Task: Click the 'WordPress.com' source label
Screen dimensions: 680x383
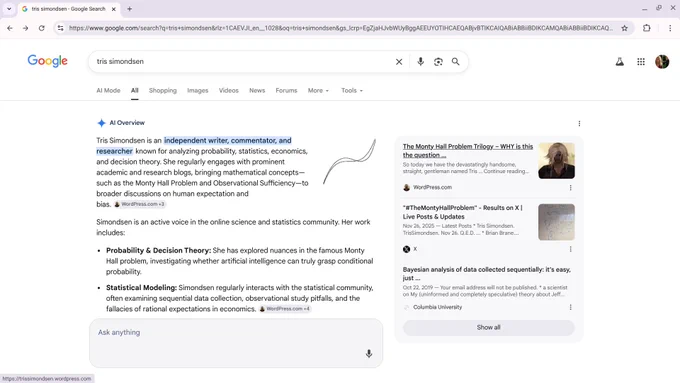Action: pos(432,187)
